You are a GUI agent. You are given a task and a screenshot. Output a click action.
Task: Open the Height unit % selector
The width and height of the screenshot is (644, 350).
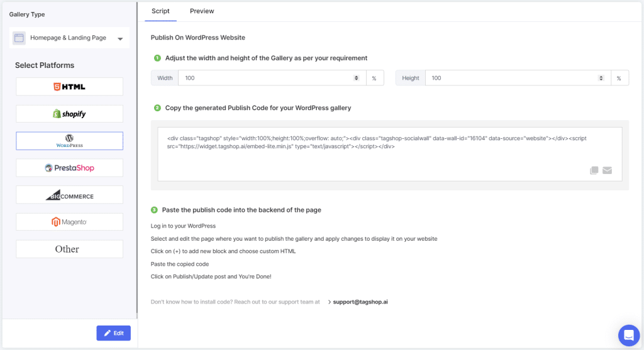[x=619, y=78]
